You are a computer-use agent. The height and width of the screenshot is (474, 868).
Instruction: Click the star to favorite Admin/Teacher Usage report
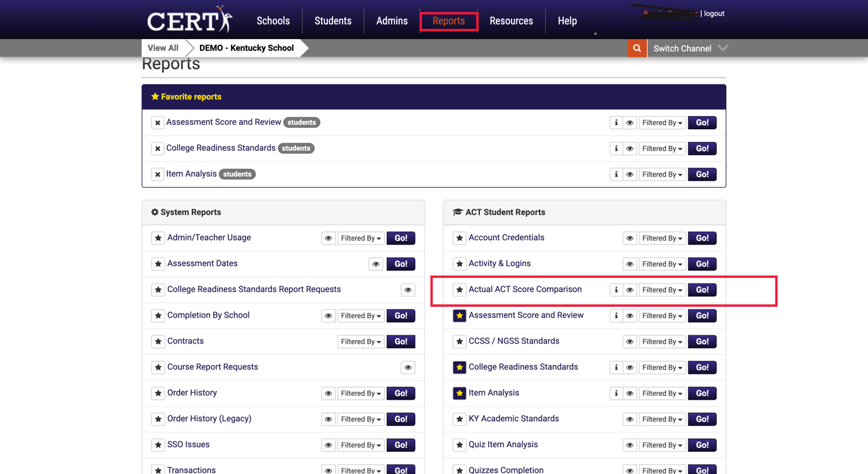[x=158, y=238]
